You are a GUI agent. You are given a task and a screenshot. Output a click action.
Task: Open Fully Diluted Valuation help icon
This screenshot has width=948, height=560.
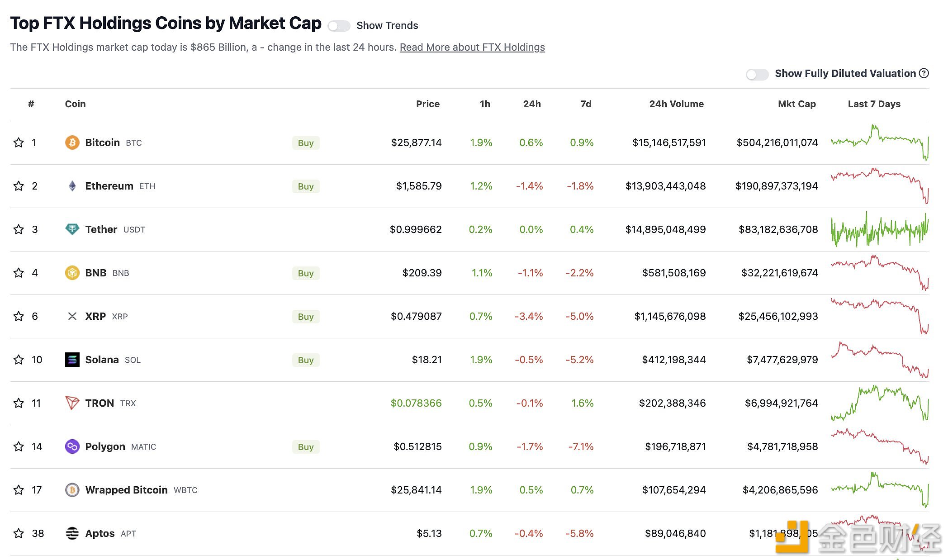coord(924,73)
